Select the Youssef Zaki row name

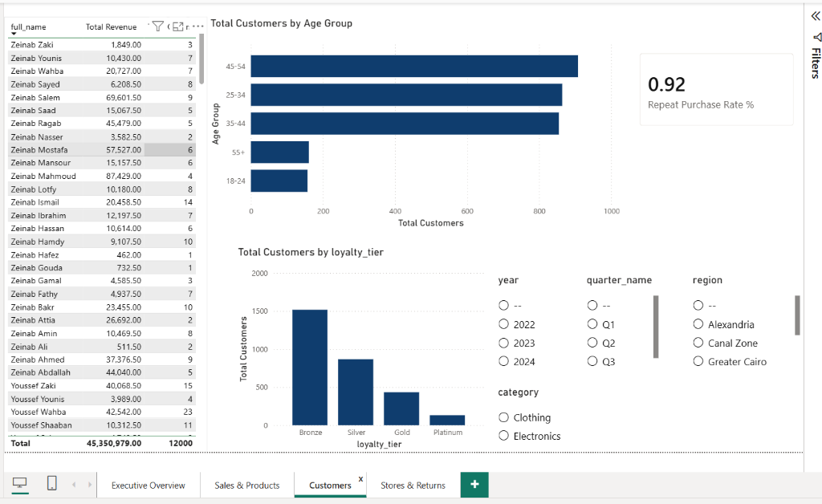click(33, 385)
